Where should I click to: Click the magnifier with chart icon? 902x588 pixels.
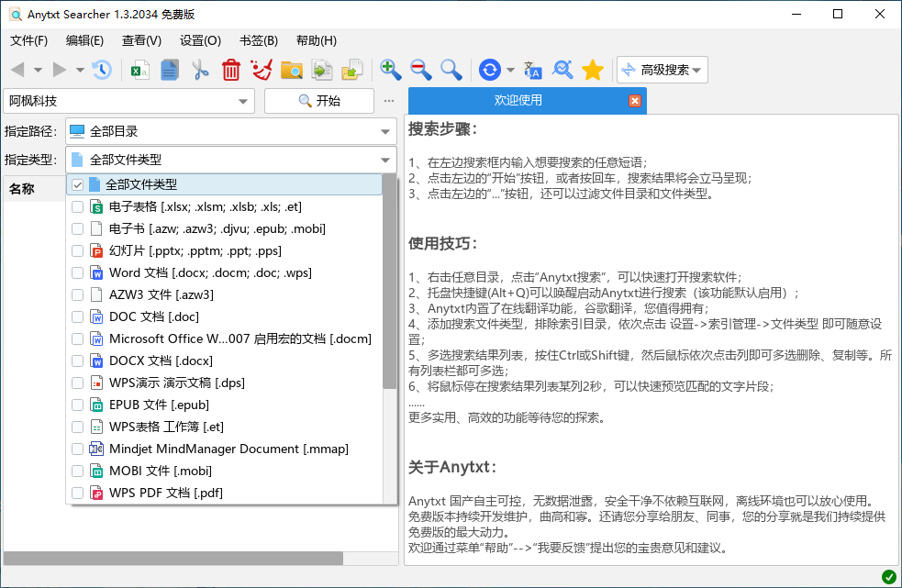(x=562, y=71)
